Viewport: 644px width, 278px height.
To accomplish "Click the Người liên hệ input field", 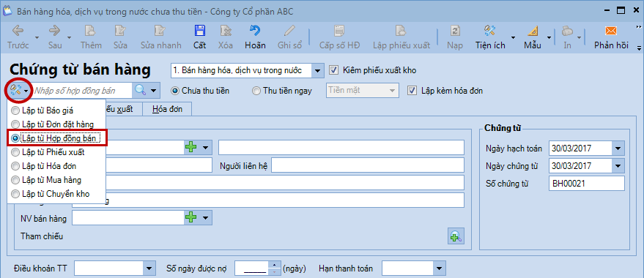I will click(x=368, y=165).
